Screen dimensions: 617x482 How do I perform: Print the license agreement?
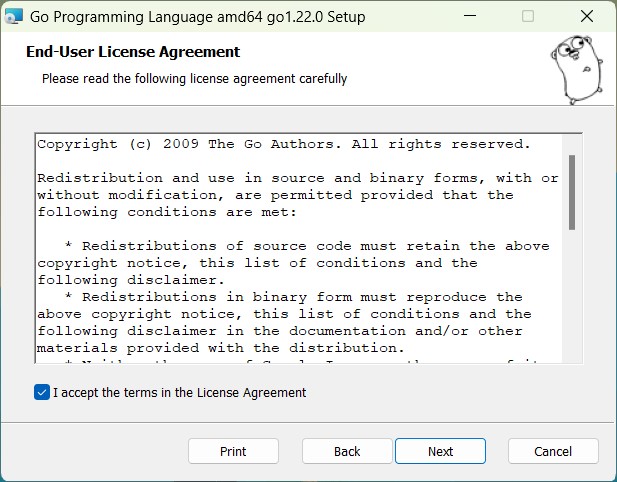233,451
